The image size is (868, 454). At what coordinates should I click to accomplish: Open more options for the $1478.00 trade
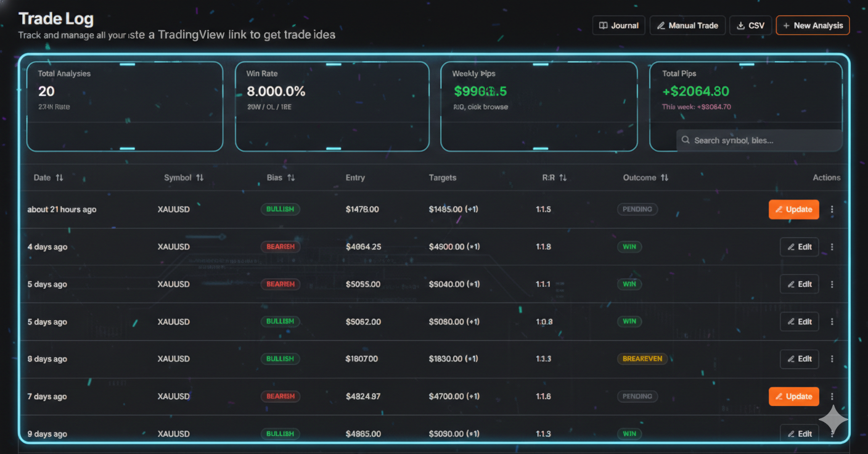coord(832,210)
